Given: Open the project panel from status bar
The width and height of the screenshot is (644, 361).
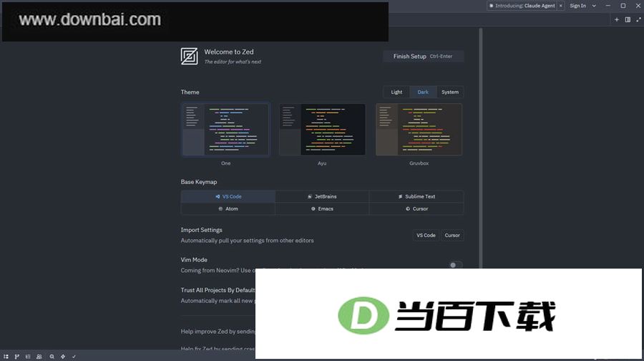Looking at the screenshot, I should click(x=6, y=357).
